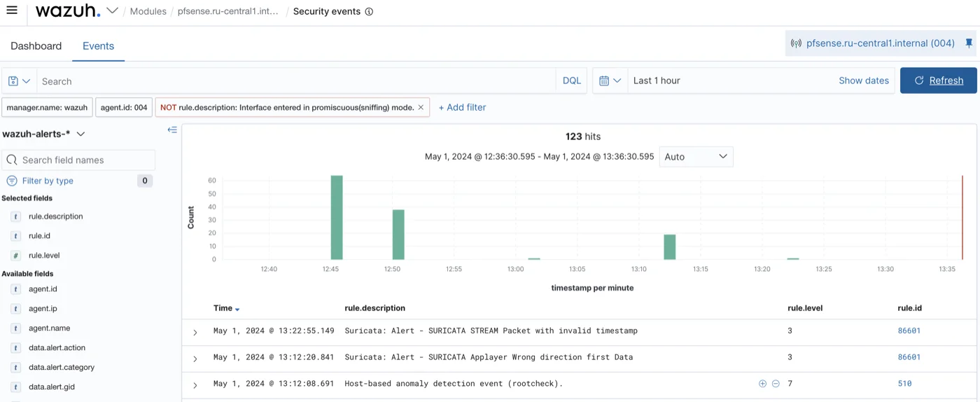980x402 pixels.
Task: Select rule.level in Selected fields
Action: point(44,256)
